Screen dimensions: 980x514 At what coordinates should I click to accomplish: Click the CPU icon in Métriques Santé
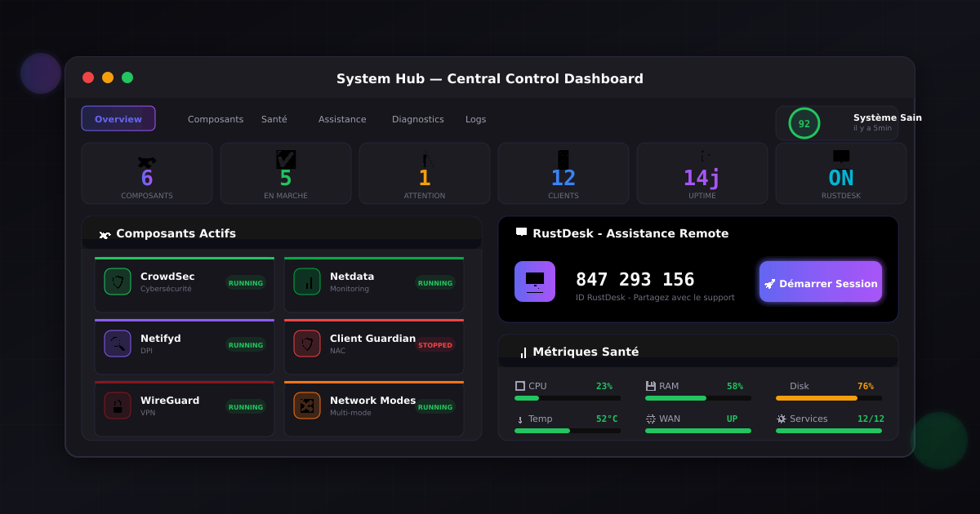pyautogui.click(x=519, y=385)
